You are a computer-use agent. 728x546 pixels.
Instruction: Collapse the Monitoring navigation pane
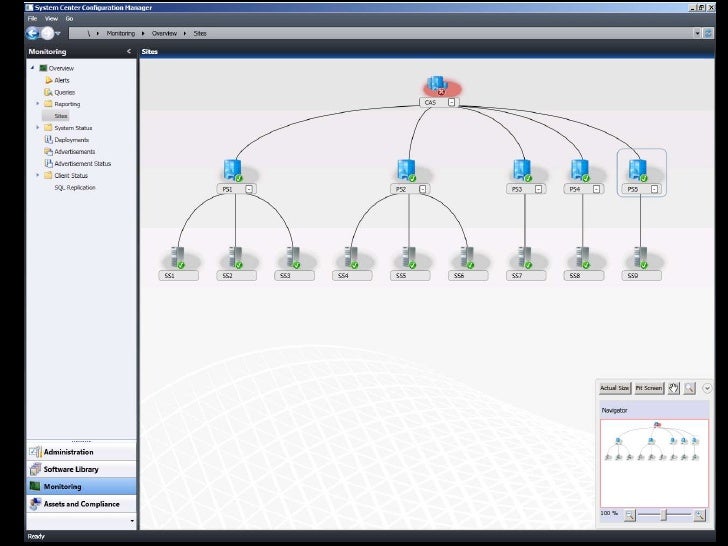tap(128, 51)
